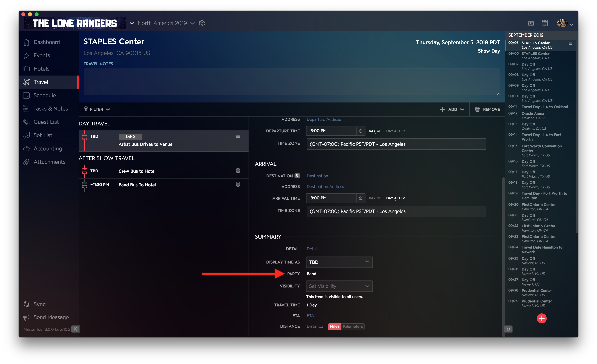597x364 pixels.
Task: Click the Accounting money icon
Action: (x=26, y=149)
